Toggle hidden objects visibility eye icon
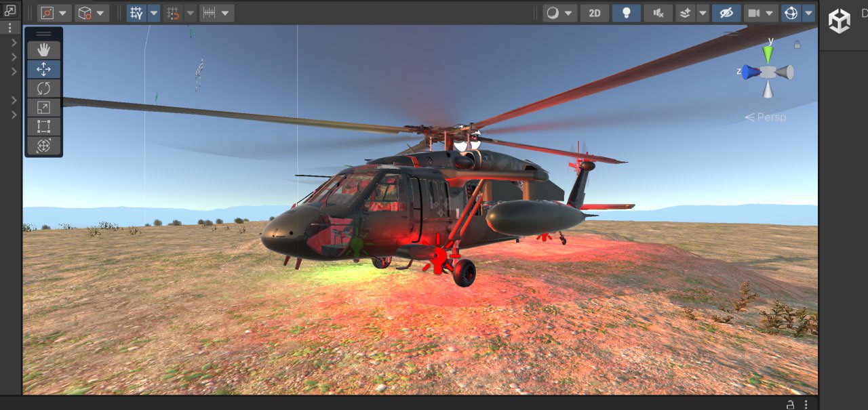Screen dimensions: 868x410 pos(726,13)
